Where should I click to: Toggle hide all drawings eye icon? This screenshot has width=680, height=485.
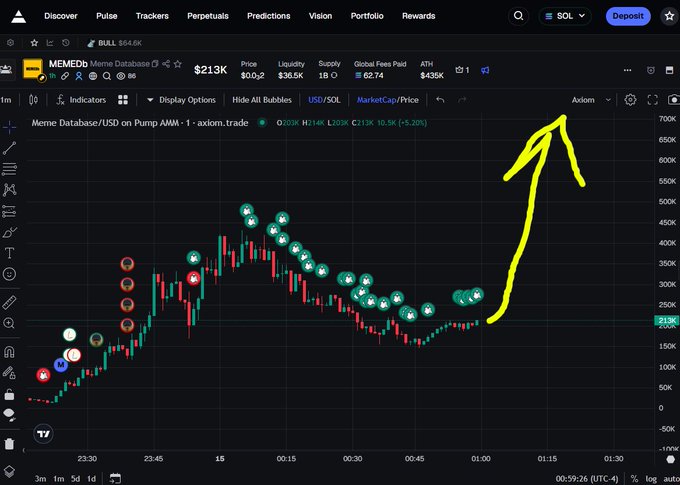point(9,415)
